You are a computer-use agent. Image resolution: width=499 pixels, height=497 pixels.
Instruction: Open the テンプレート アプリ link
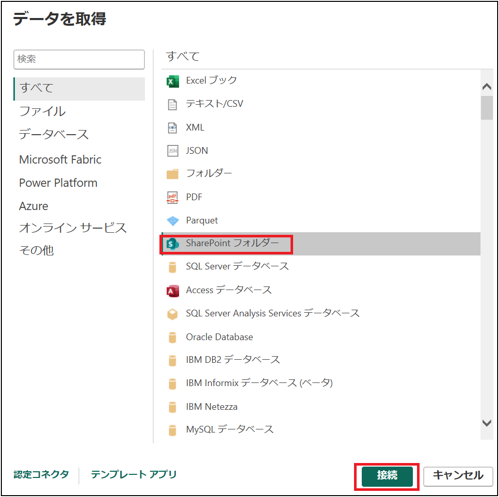point(134,474)
